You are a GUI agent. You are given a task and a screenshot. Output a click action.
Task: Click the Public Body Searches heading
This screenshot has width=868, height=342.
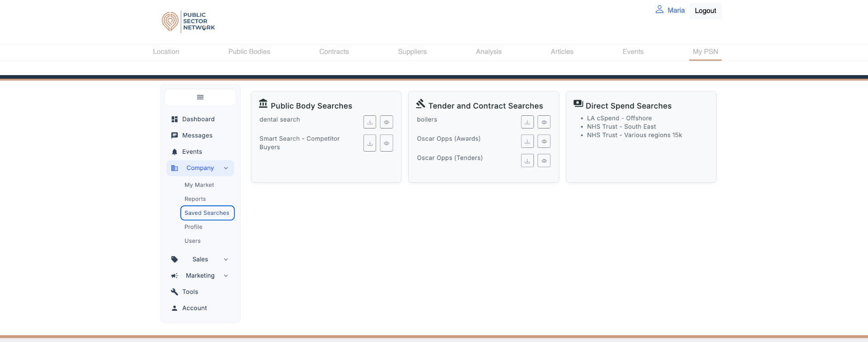311,106
